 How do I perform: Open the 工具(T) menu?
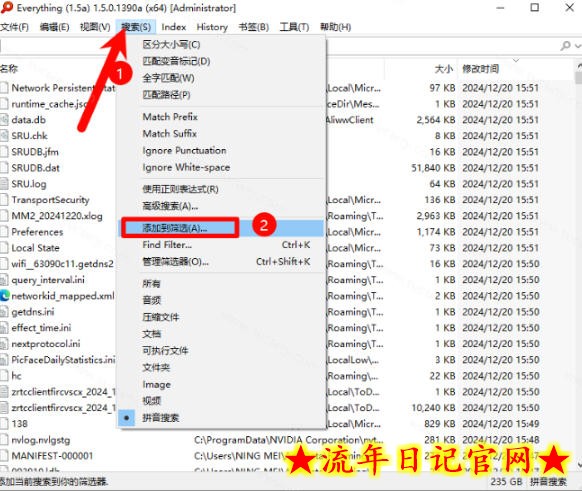(294, 27)
